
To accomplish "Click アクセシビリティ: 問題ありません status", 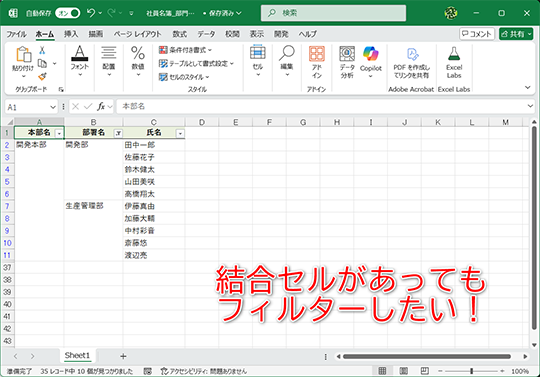I will [x=204, y=371].
